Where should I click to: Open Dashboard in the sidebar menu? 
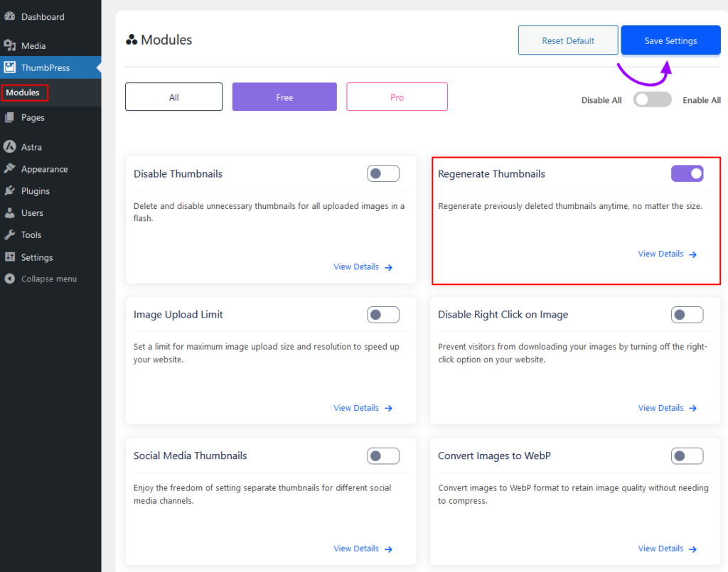pos(50,17)
